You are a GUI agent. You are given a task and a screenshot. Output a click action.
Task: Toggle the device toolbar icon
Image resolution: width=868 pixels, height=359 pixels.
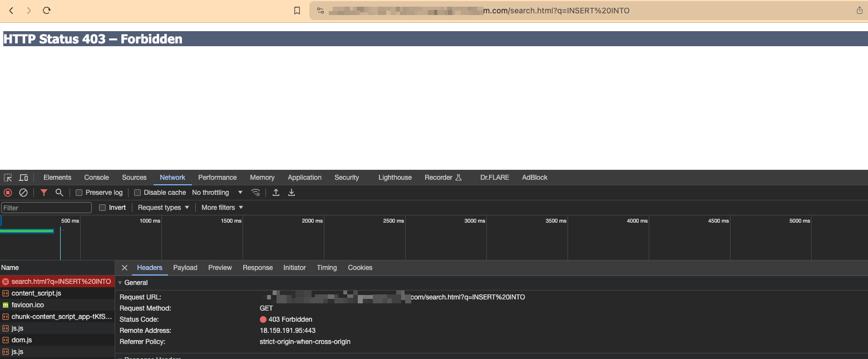click(23, 178)
